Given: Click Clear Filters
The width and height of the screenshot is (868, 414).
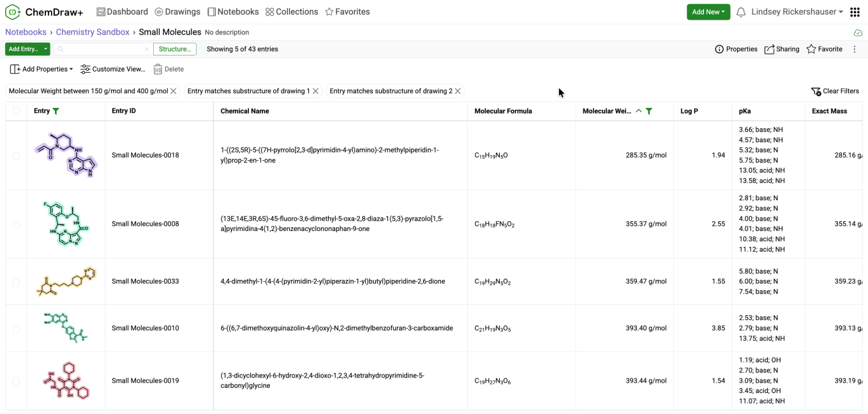Looking at the screenshot, I should 835,91.
